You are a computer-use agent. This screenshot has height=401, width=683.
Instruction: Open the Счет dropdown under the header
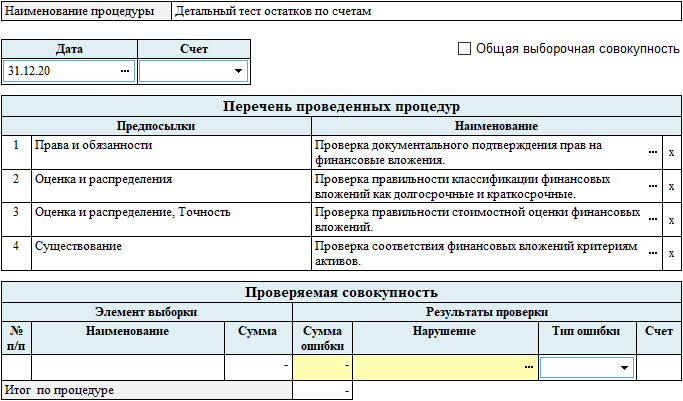pos(238,71)
